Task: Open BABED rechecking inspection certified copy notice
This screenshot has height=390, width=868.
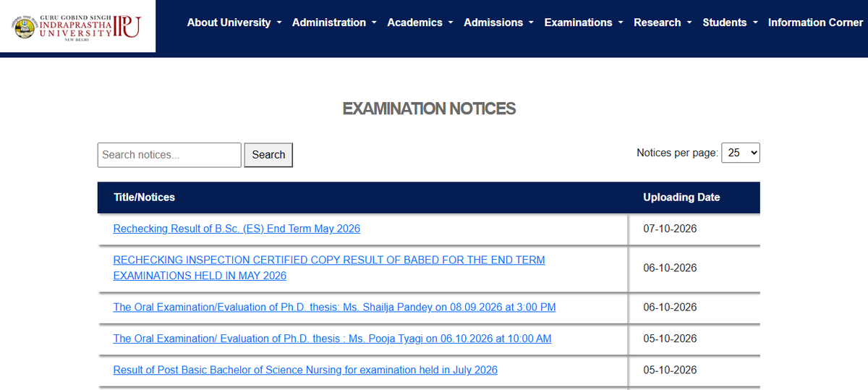Action: click(329, 268)
